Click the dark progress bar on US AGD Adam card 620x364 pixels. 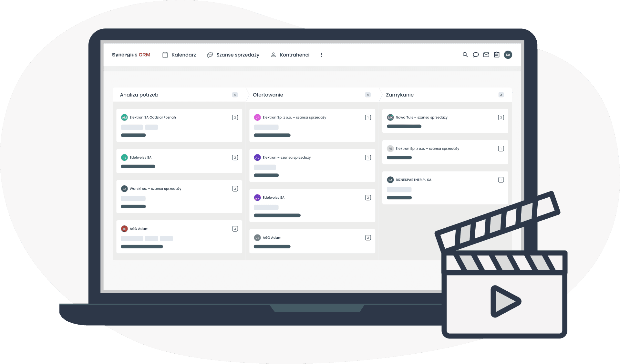(x=272, y=247)
